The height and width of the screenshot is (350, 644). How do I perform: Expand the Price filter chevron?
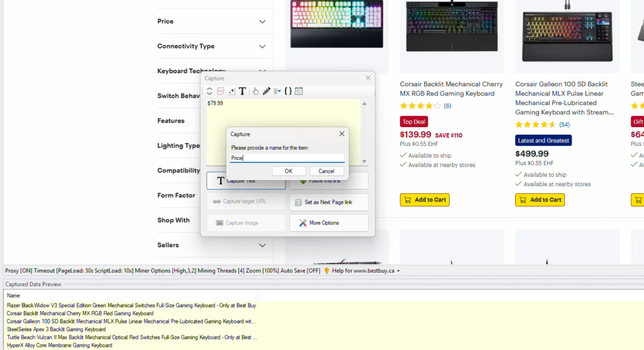pyautogui.click(x=262, y=21)
